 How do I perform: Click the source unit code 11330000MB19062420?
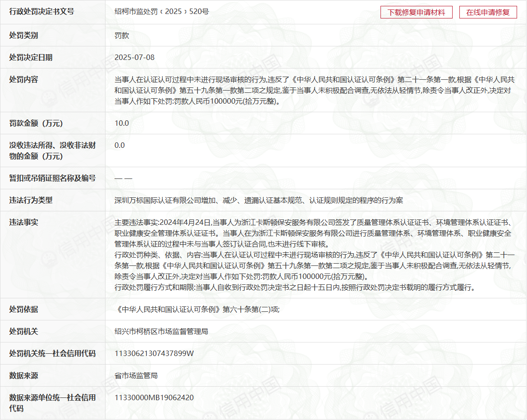click(x=154, y=397)
